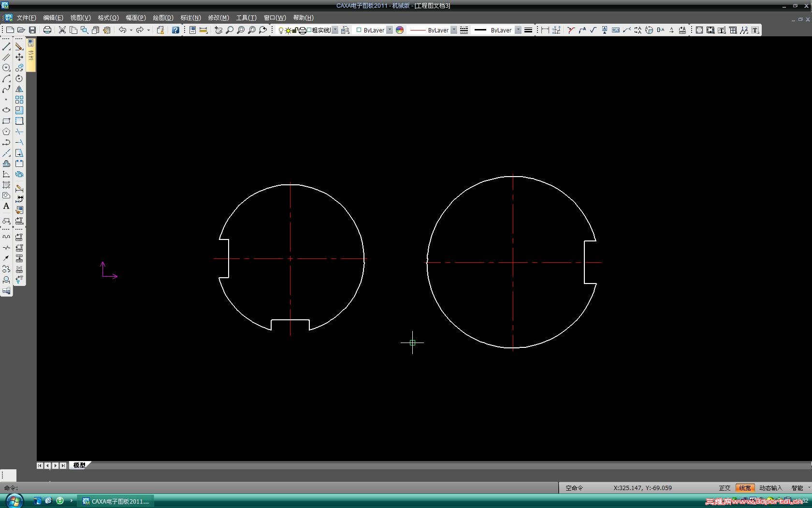Open Help with the question mark icon
This screenshot has height=508, width=812.
coord(175,30)
